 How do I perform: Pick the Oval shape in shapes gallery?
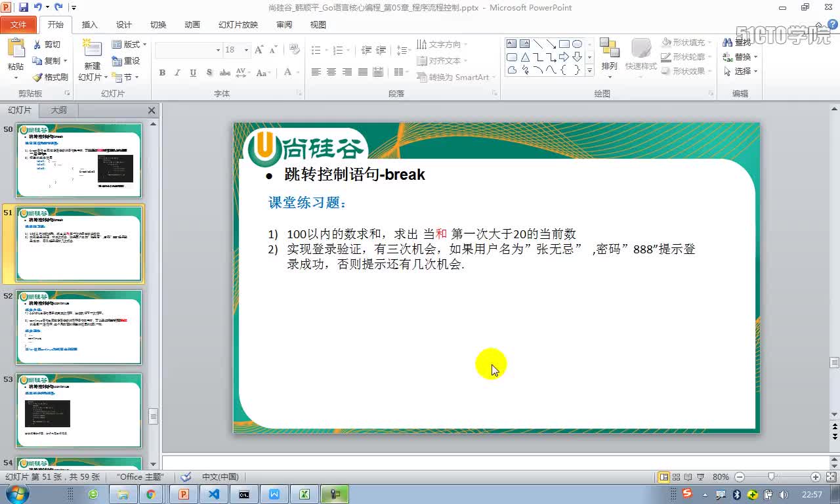(577, 44)
